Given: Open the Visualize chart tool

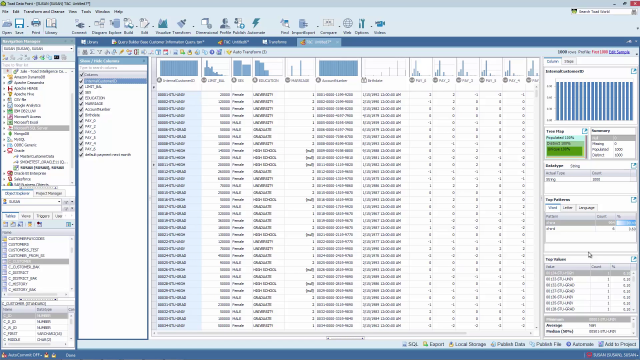Looking at the screenshot, I should point(163,26).
